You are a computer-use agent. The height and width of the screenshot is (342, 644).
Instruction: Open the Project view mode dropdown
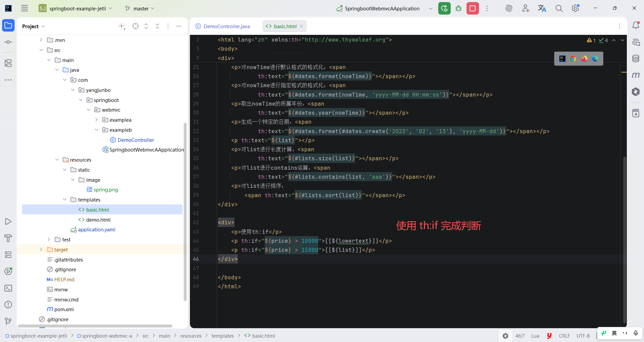point(34,26)
